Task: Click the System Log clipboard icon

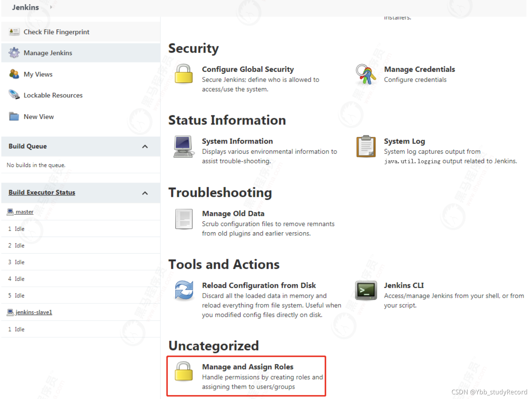Action: [x=366, y=146]
